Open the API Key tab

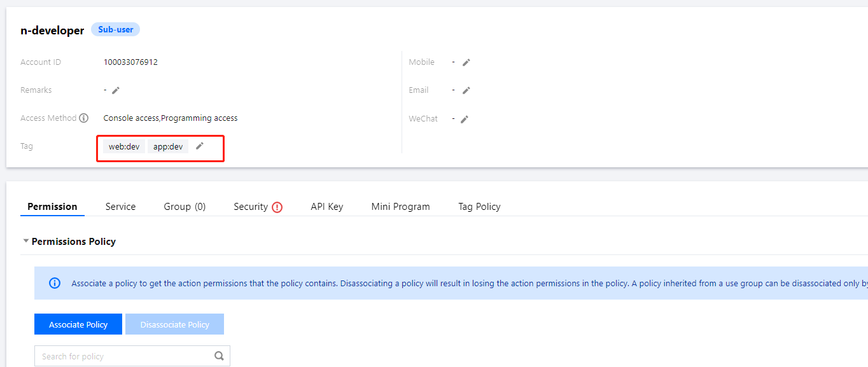[326, 207]
